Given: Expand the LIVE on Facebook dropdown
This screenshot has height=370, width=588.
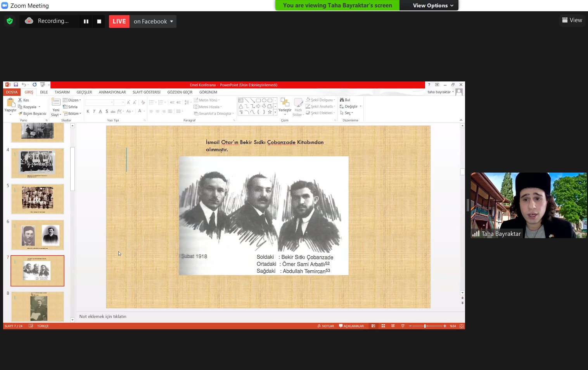Looking at the screenshot, I should (171, 21).
